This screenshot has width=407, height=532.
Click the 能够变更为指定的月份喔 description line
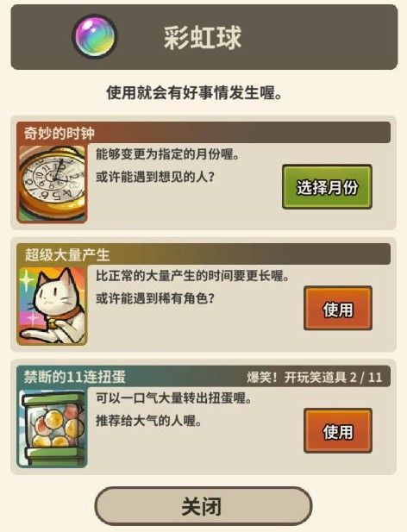pos(167,154)
